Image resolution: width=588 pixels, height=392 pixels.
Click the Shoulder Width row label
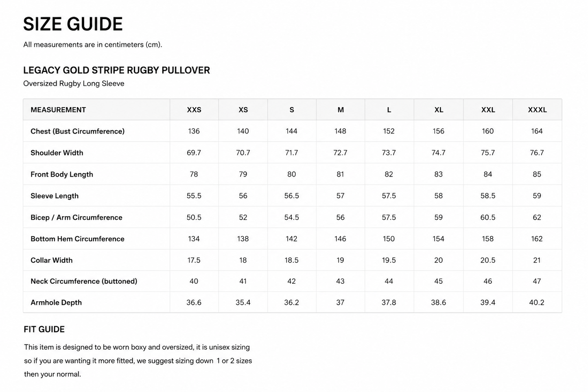click(x=57, y=153)
